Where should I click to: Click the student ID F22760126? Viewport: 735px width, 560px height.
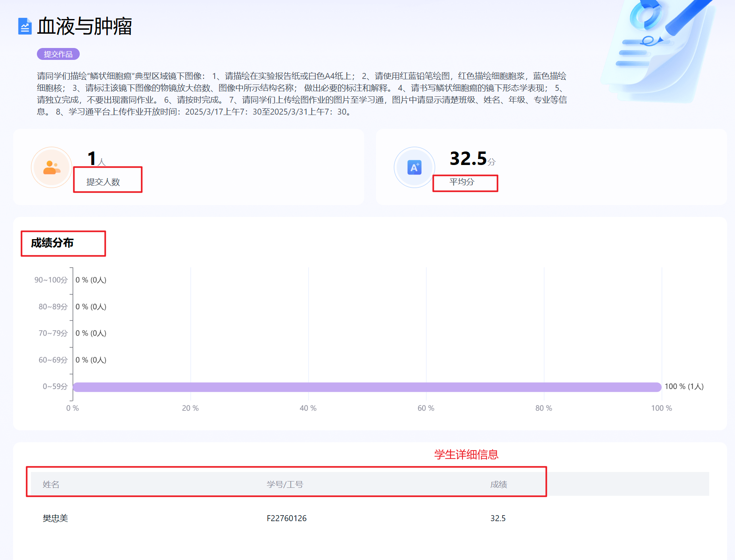point(286,518)
